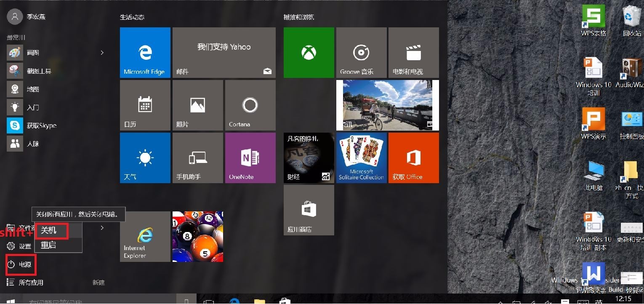Expand the 画图 jump list arrow
644x304 pixels.
(x=102, y=53)
